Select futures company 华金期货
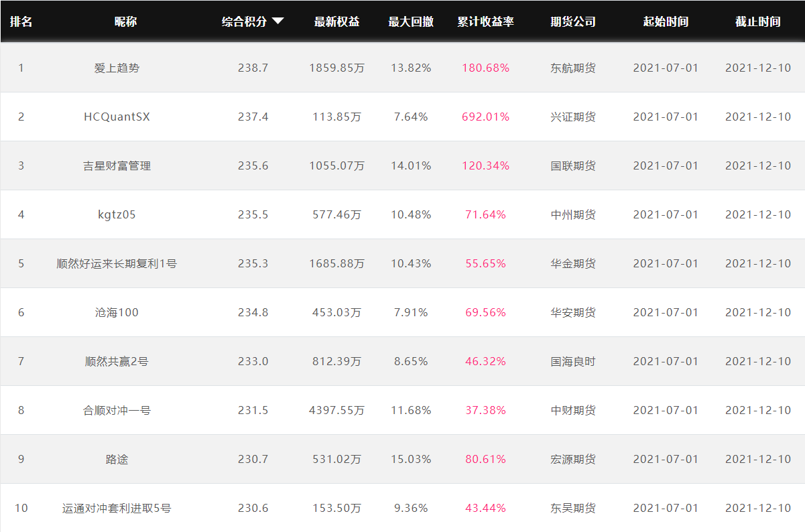Viewport: 805px width, 532px height. pos(573,263)
